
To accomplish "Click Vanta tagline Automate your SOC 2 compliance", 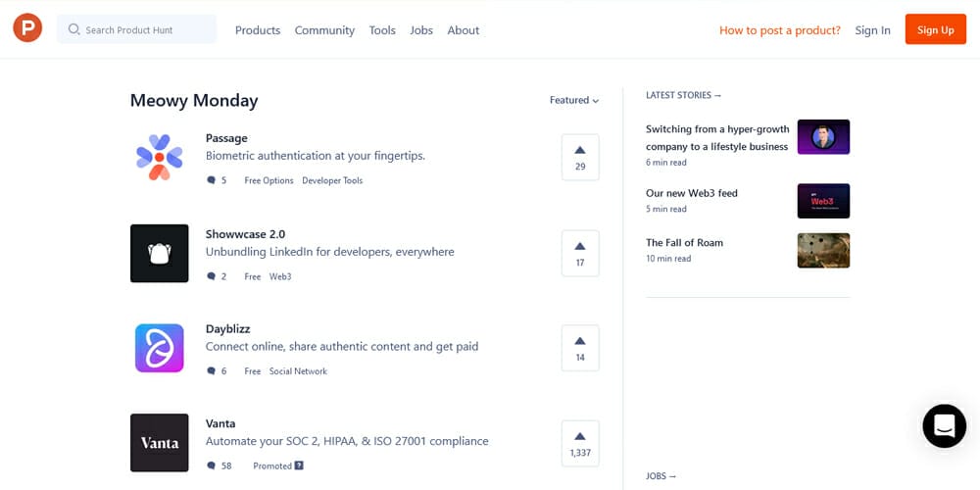I will pyautogui.click(x=347, y=441).
